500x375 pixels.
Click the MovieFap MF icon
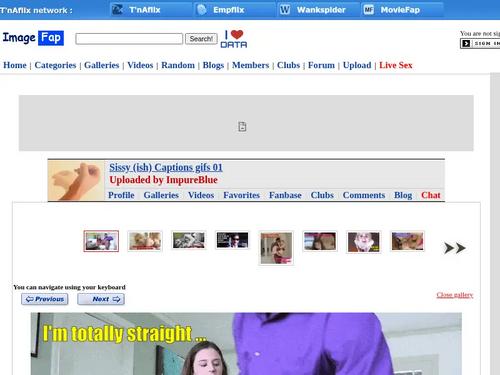[369, 10]
